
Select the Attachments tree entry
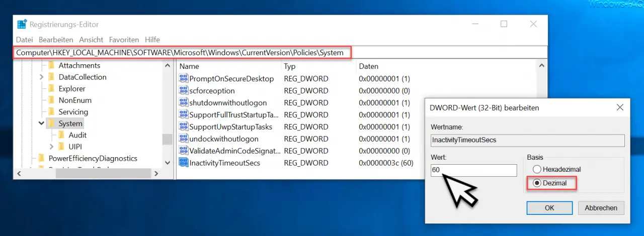click(x=79, y=65)
